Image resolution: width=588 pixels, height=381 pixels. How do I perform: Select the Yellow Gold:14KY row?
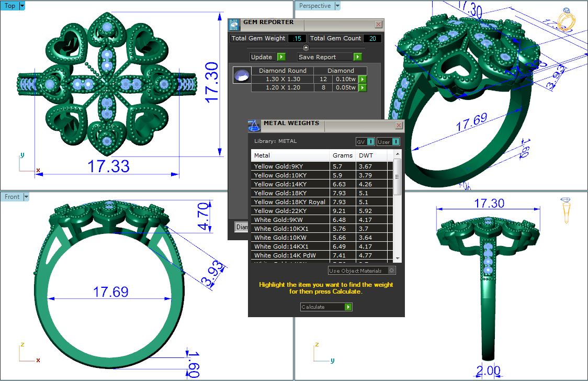click(322, 184)
